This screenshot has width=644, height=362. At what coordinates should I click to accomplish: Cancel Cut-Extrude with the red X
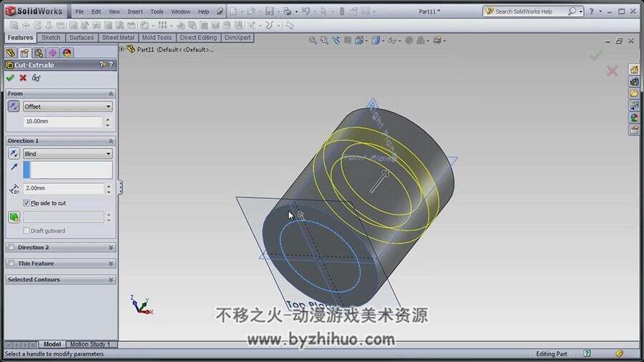(x=23, y=77)
